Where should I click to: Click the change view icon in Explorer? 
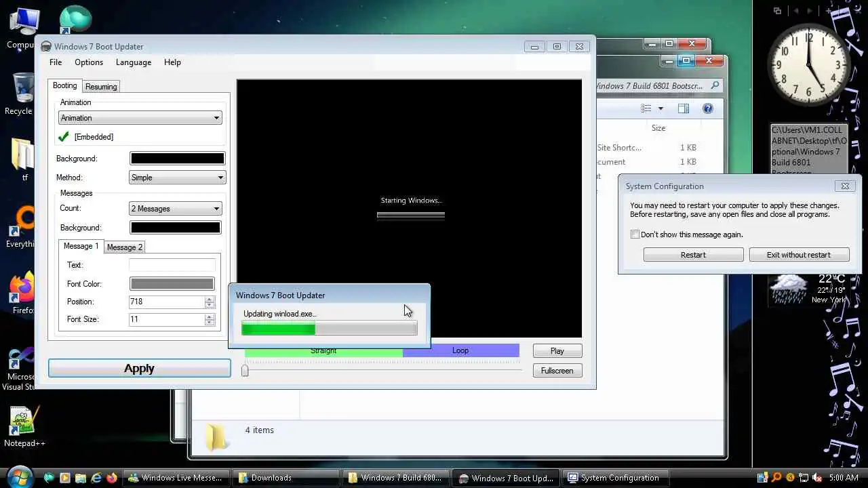(x=646, y=108)
